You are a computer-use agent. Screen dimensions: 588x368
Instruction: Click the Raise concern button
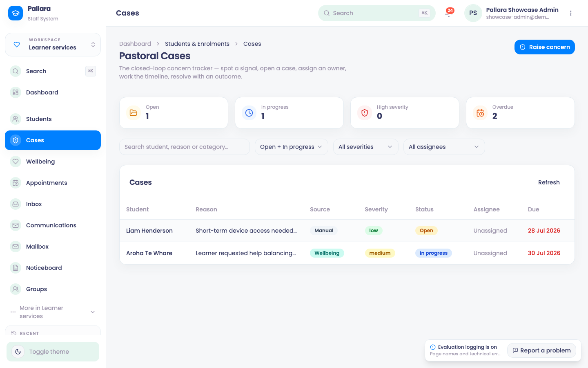(544, 47)
